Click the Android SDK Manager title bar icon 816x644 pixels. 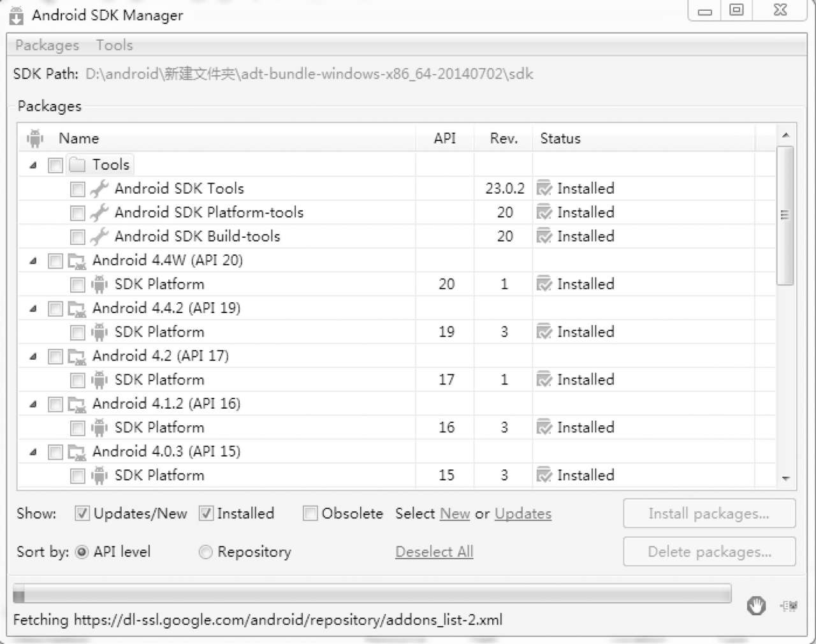16,15
